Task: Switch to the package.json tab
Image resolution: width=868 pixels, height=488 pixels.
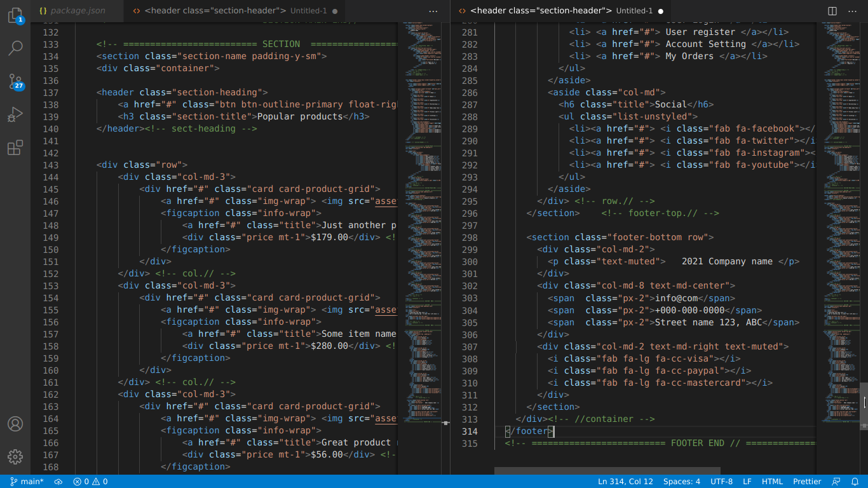Action: click(71, 11)
